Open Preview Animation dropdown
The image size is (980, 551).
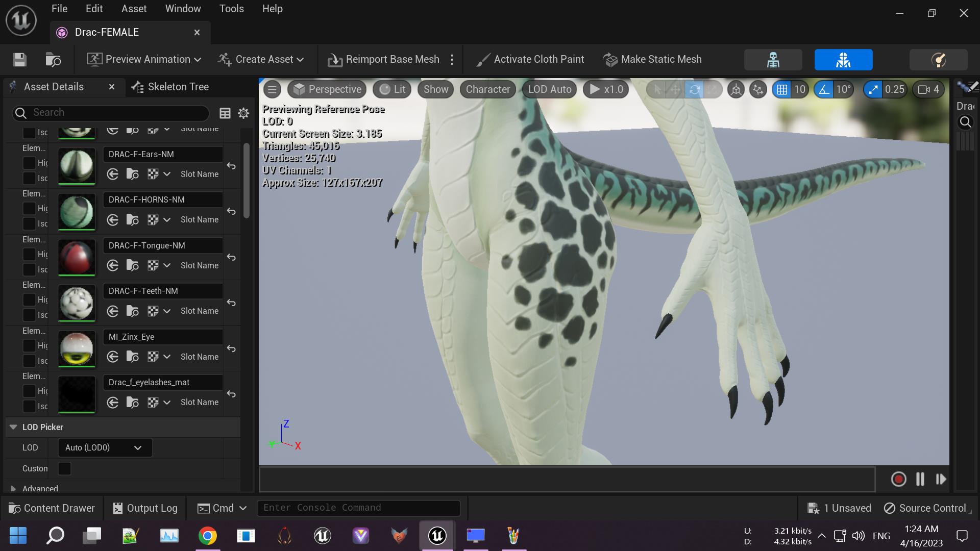click(x=144, y=60)
